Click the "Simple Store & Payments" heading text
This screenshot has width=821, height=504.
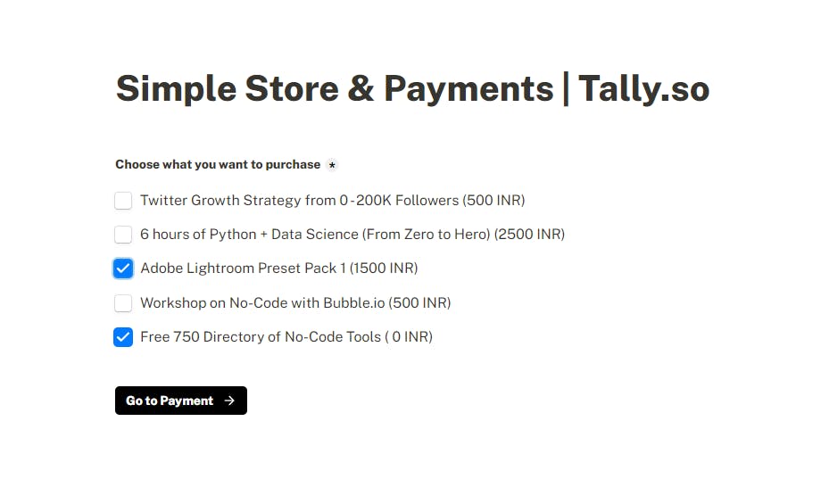pyautogui.click(x=335, y=89)
